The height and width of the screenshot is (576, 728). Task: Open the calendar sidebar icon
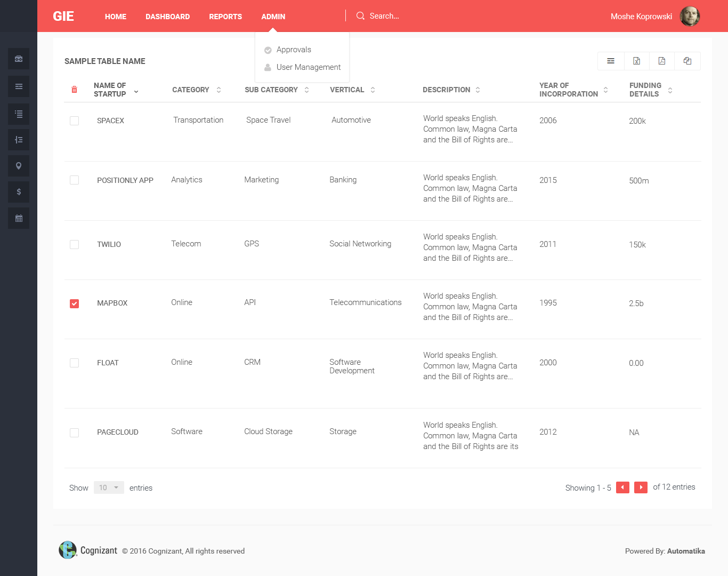tap(19, 218)
